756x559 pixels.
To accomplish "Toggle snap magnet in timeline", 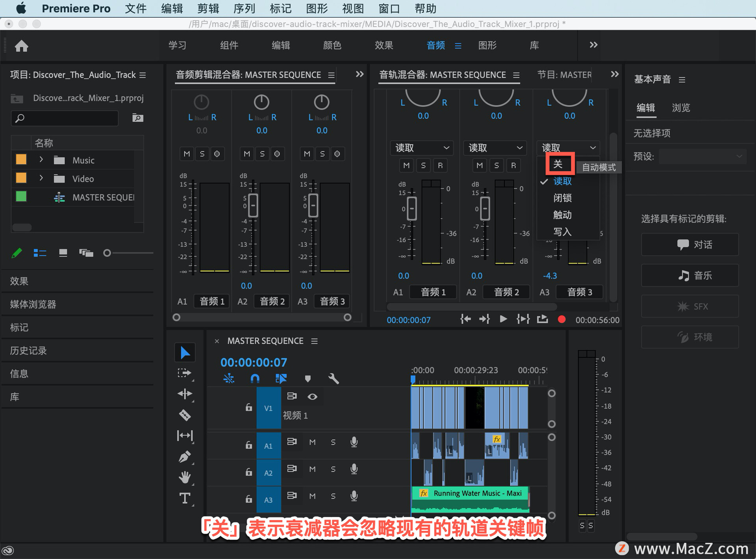I will coord(255,379).
